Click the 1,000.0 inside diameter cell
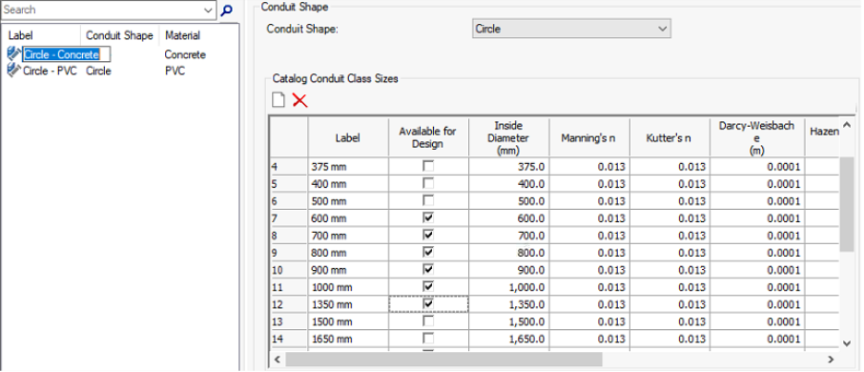 [x=509, y=287]
